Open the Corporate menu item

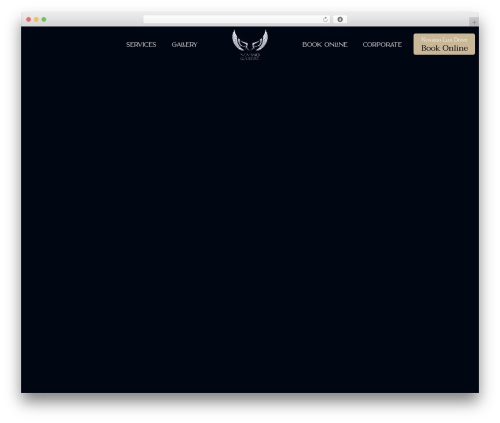click(382, 44)
